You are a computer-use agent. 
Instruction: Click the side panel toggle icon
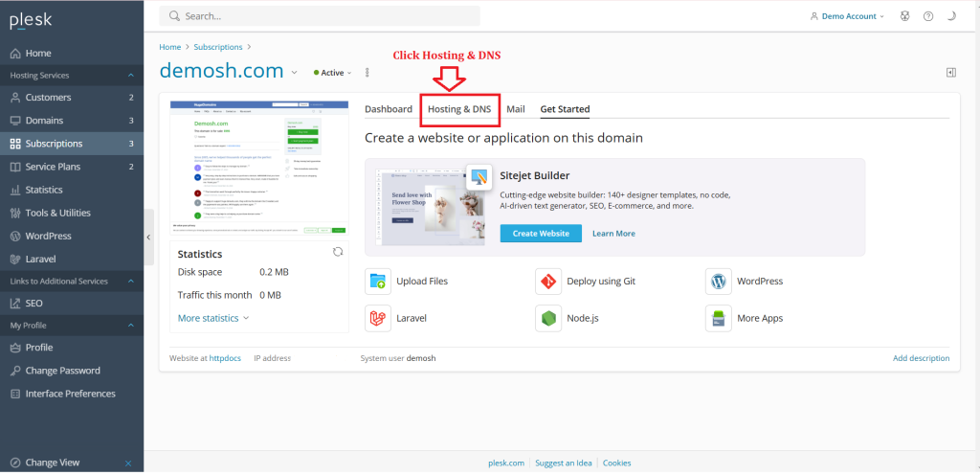click(x=950, y=73)
